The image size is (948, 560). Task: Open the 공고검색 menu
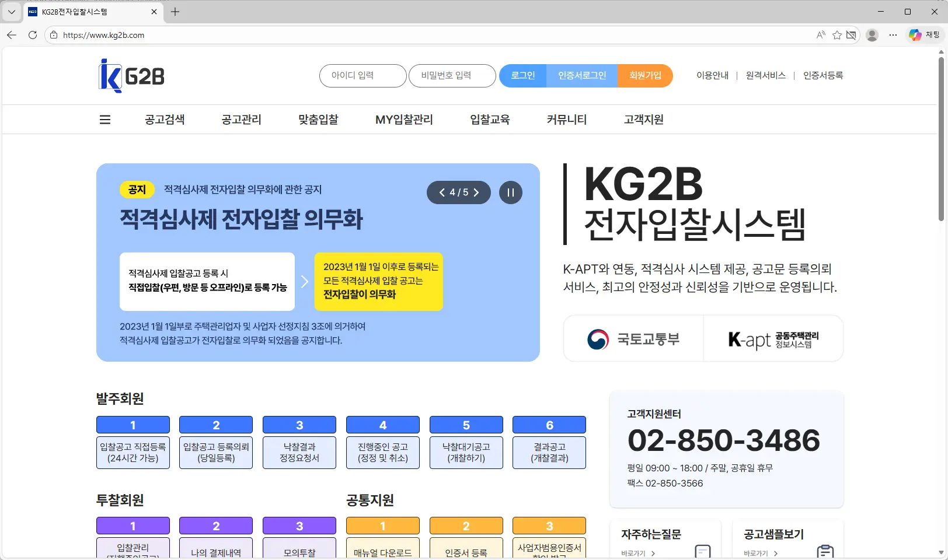point(165,120)
